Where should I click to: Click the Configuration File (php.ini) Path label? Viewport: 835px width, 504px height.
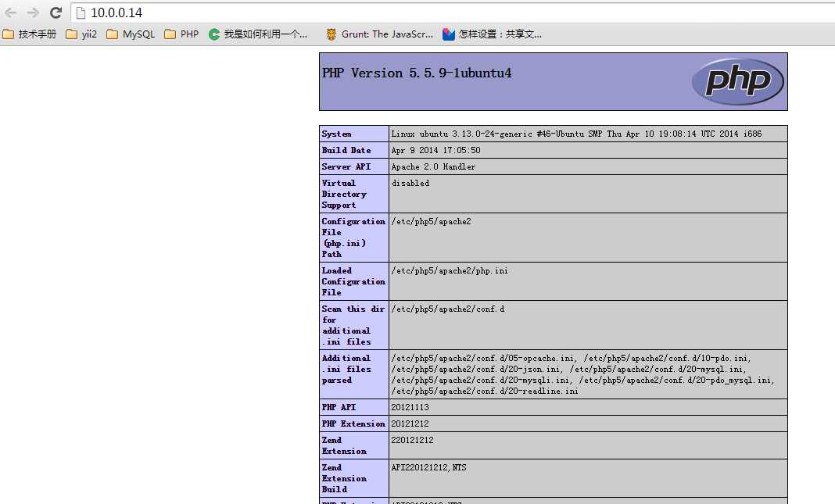tap(353, 238)
